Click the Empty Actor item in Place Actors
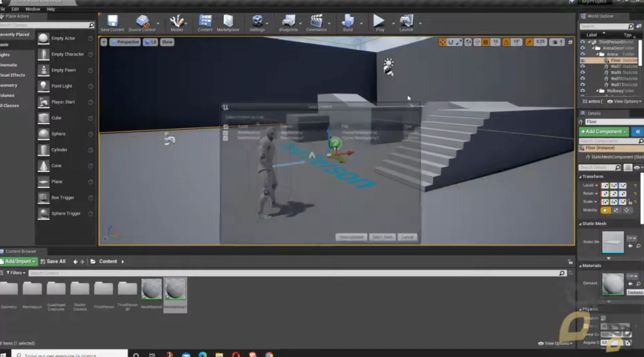 coord(65,38)
